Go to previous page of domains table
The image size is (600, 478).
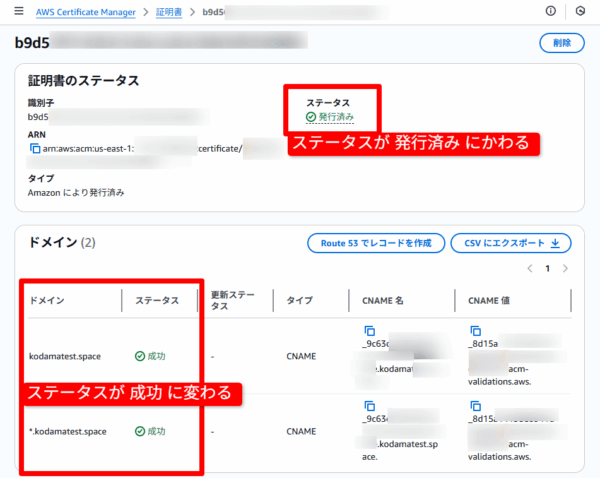pos(529,269)
